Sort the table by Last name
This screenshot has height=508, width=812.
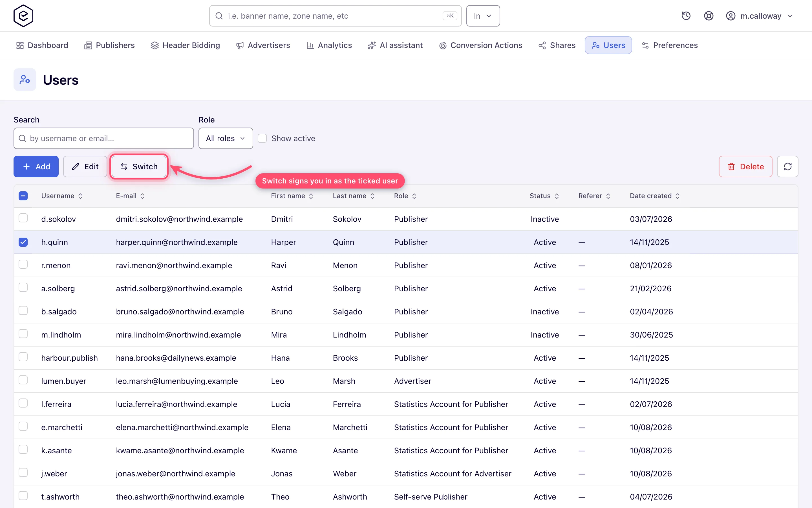point(354,196)
